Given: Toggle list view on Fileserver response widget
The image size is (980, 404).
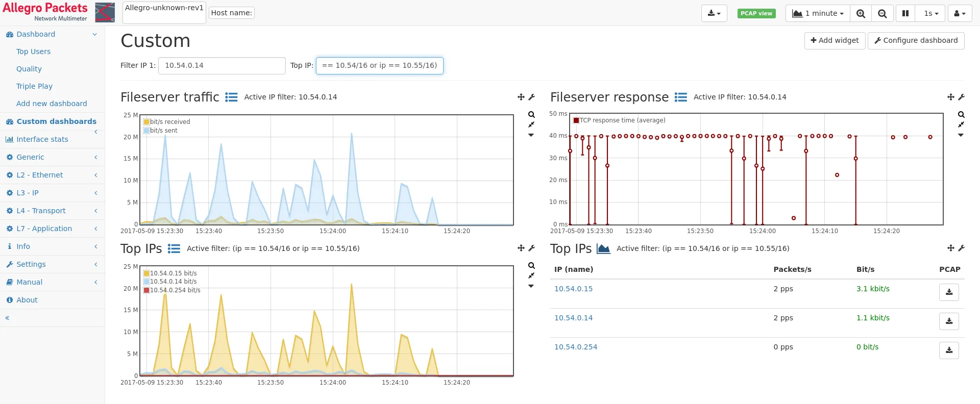Looking at the screenshot, I should [680, 97].
